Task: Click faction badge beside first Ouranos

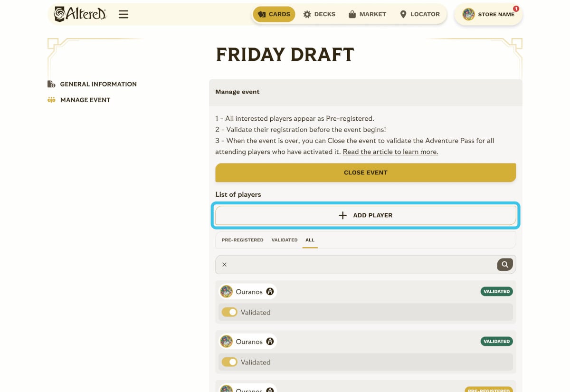Action: pos(270,292)
